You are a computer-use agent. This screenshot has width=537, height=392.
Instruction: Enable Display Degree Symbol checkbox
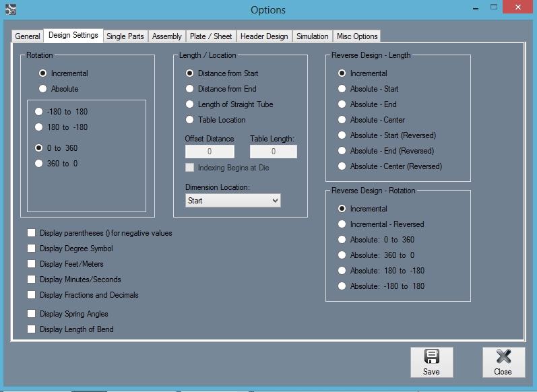32,249
